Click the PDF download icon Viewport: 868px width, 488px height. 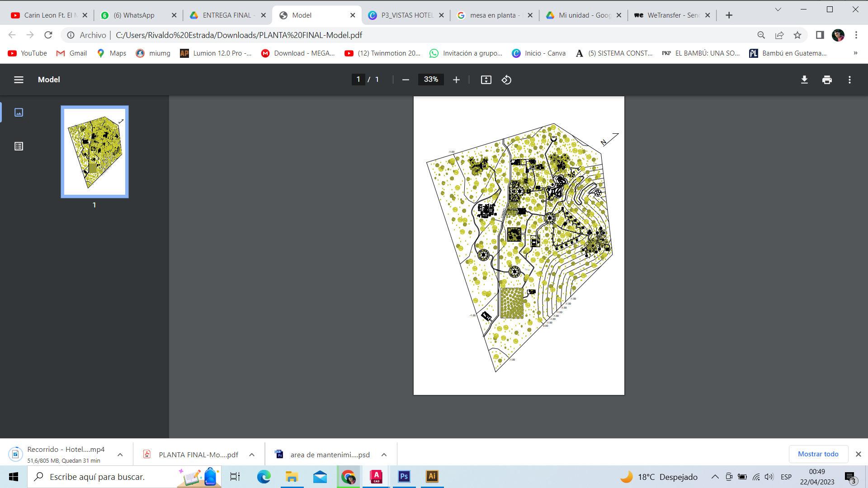coord(804,80)
